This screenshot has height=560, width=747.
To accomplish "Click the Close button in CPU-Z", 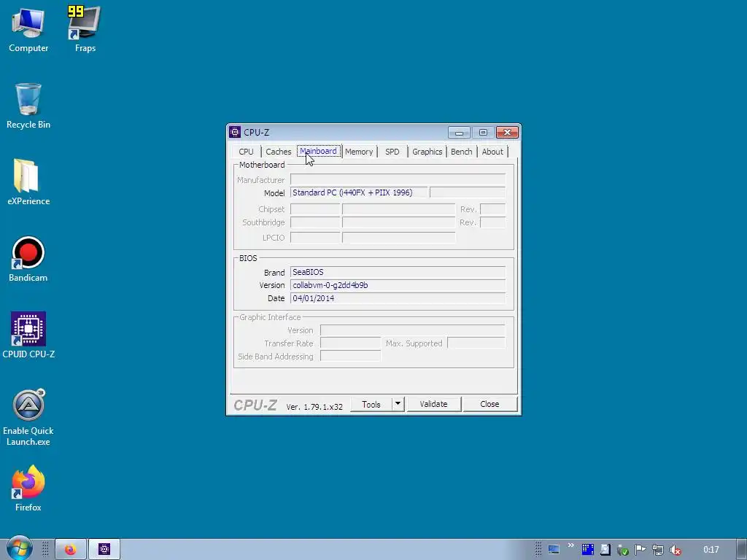I will tap(489, 404).
